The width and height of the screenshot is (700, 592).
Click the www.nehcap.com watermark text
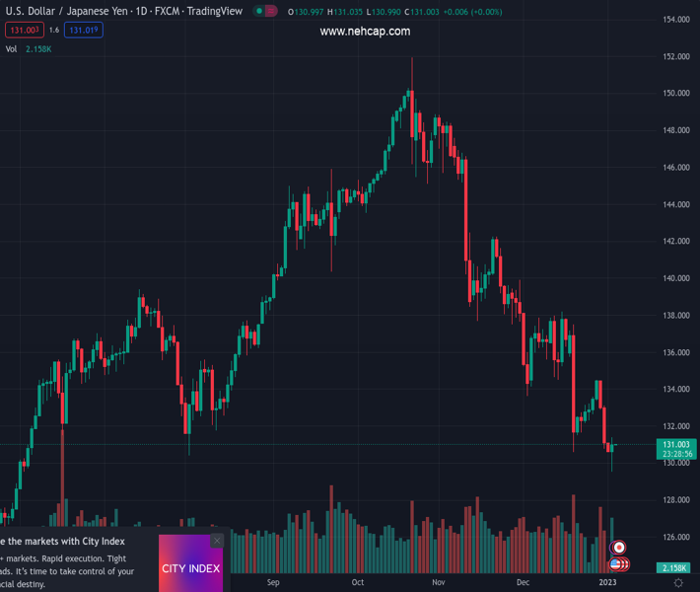click(365, 32)
